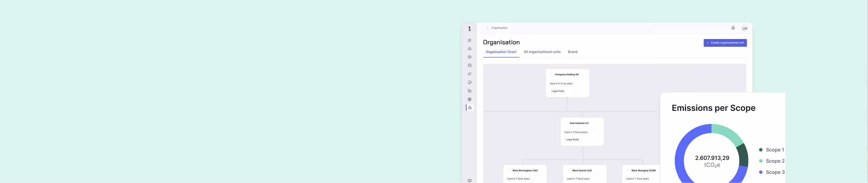Click Scope 1 legend color dot

[x=761, y=150]
